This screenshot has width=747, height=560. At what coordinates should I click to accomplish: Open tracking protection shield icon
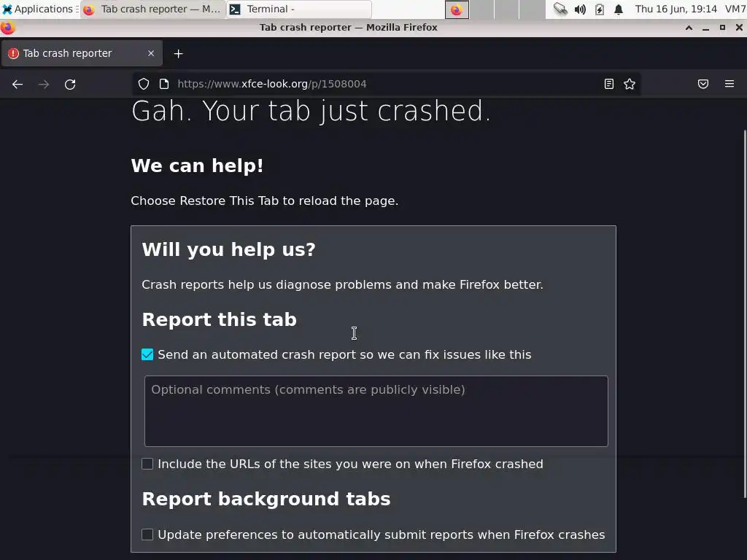point(144,85)
